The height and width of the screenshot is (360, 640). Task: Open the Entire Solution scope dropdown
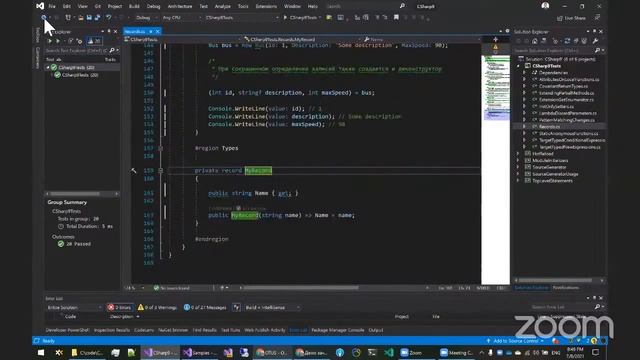pyautogui.click(x=74, y=307)
